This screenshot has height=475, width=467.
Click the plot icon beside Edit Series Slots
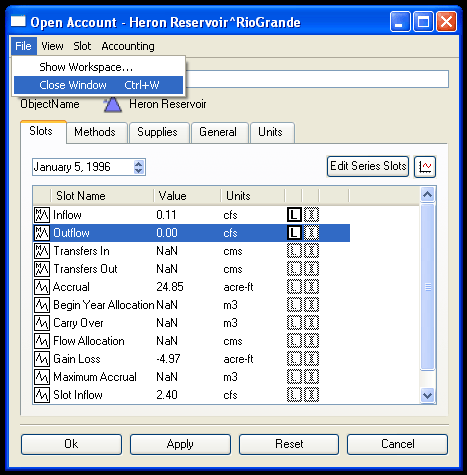tap(425, 166)
